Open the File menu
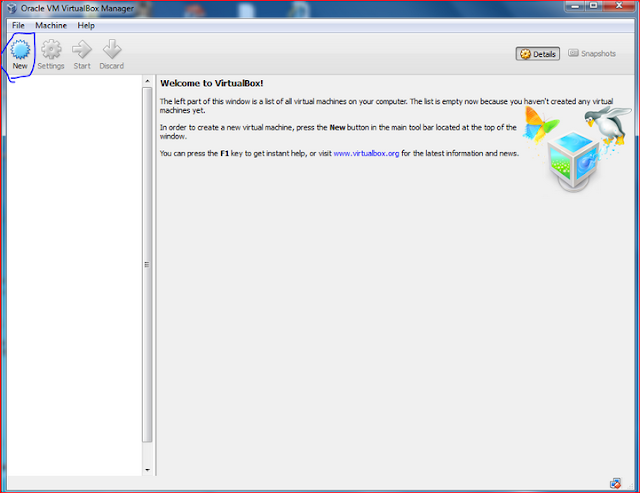 click(x=18, y=25)
